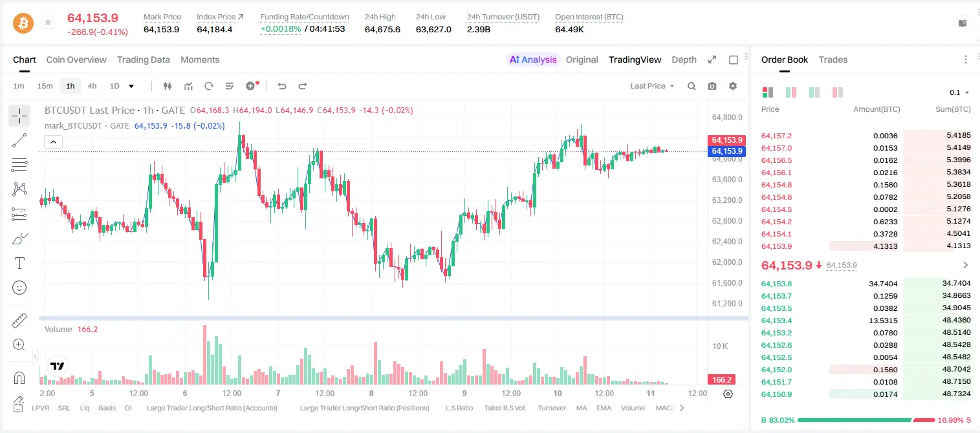Undo the last chart action
The width and height of the screenshot is (980, 433).
282,86
